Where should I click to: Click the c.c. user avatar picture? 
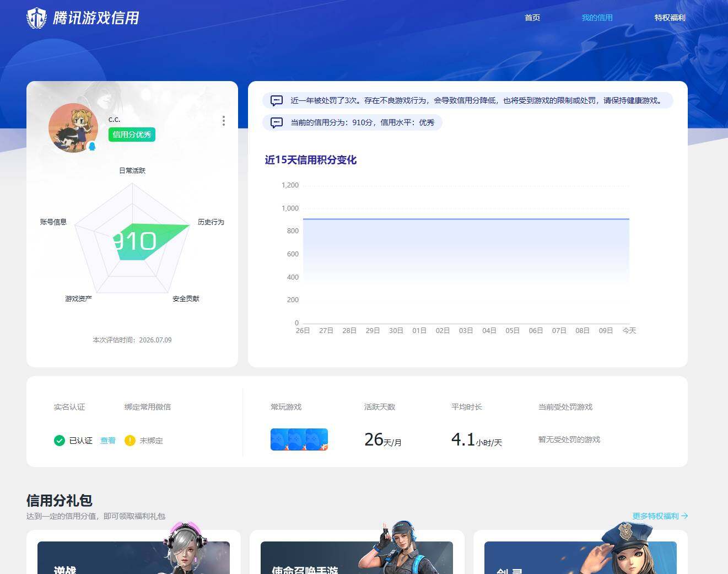coord(73,128)
